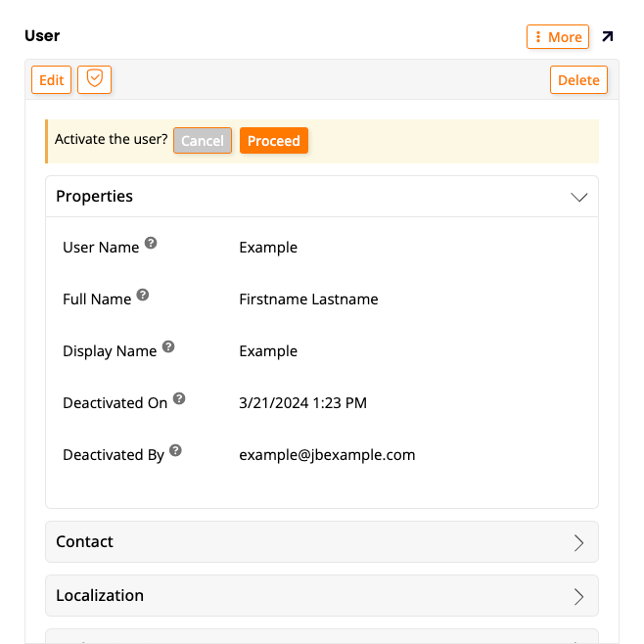Click the Display Name value Example
This screenshot has width=644, height=644.
tap(268, 351)
